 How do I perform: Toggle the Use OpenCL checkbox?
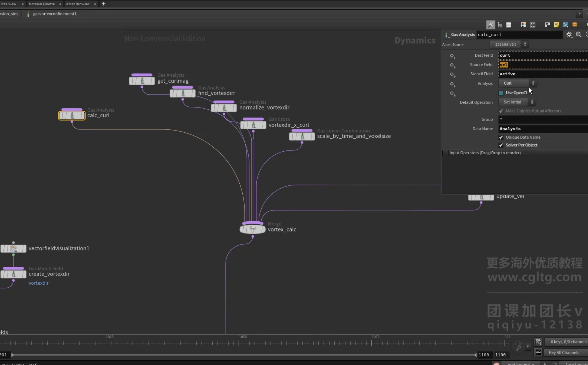[501, 93]
